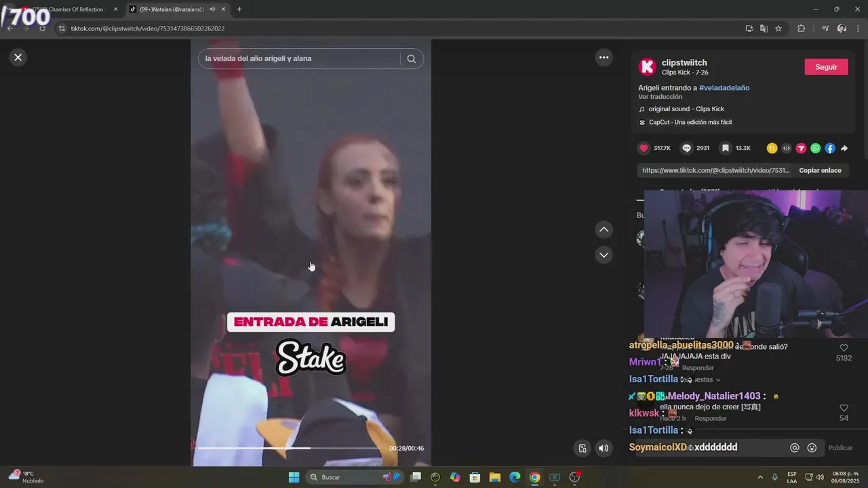Screen dimensions: 868x488
Task: Open the browser extensions puzzle icon
Action: [x=801, y=28]
